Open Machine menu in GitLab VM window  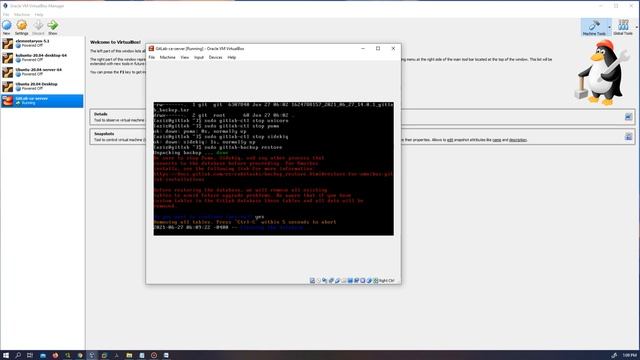click(167, 58)
